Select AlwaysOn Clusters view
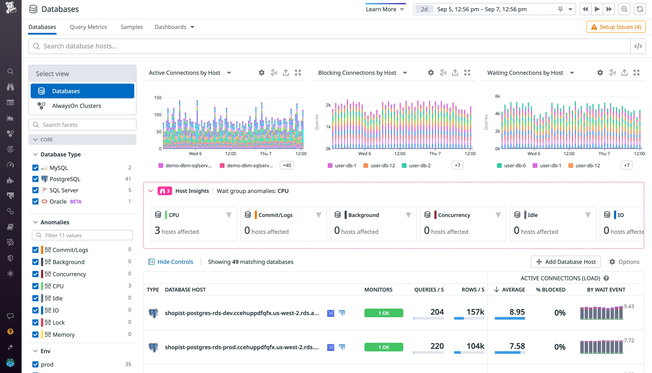 click(82, 106)
